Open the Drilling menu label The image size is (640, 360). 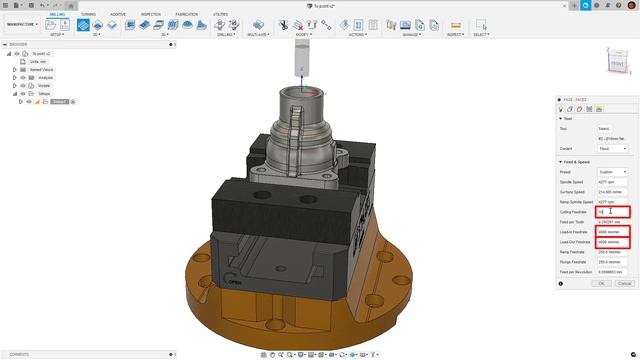pos(226,35)
